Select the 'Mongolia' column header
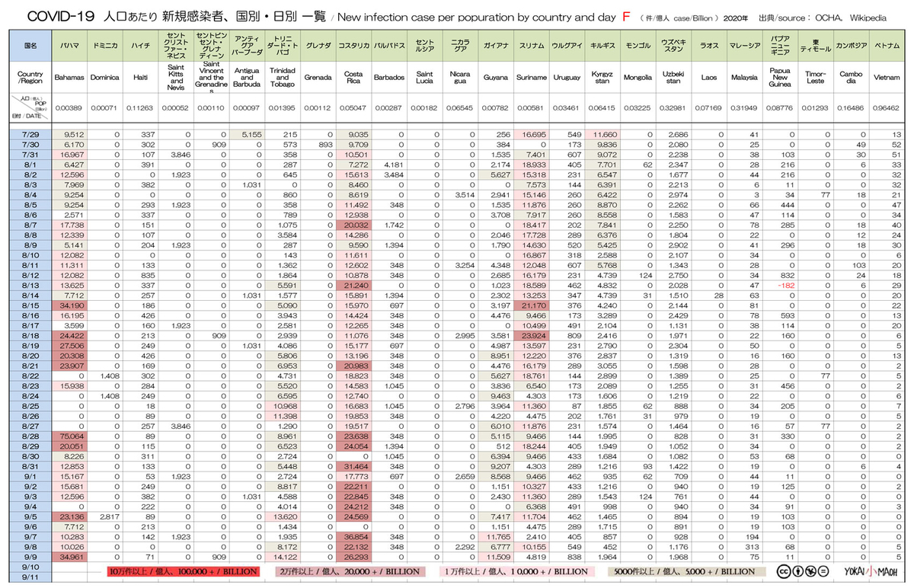This screenshot has width=914, height=588. (x=638, y=77)
